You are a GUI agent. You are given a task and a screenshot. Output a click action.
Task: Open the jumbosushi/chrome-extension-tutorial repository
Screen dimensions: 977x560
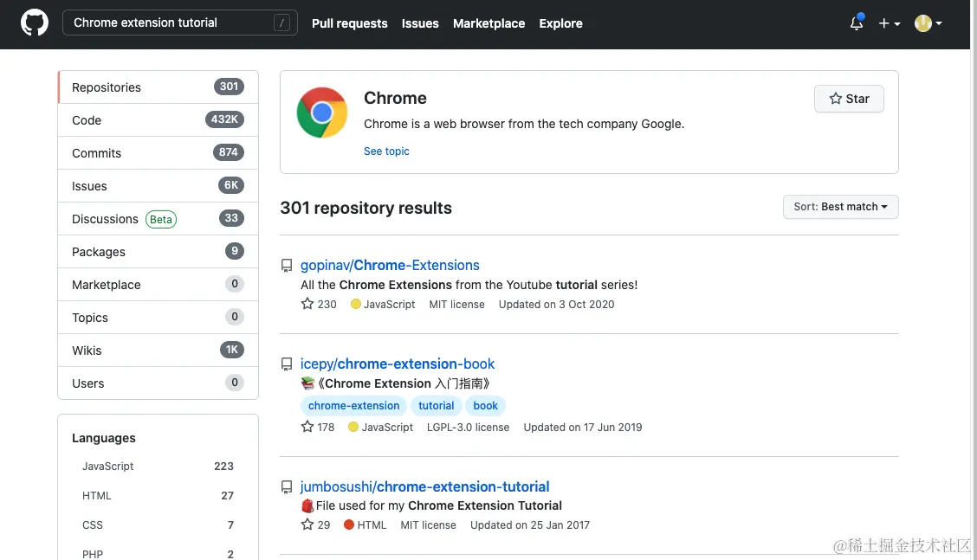coord(425,486)
